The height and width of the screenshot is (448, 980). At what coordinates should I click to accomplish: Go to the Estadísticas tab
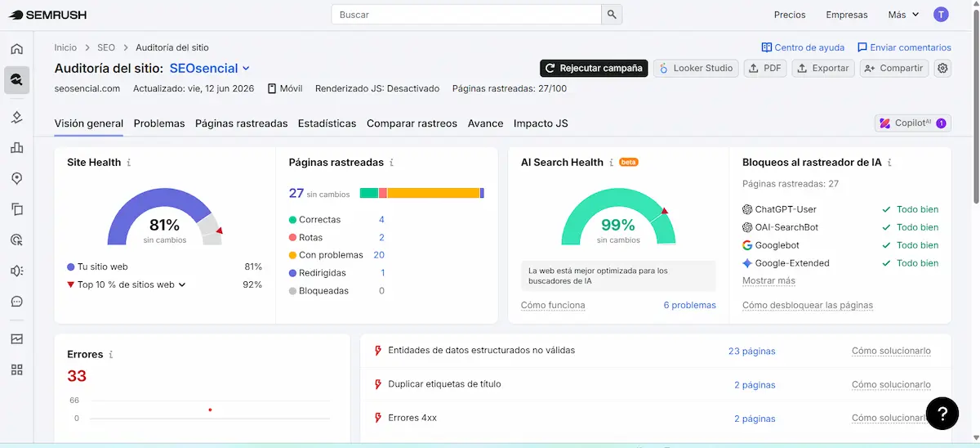coord(327,123)
